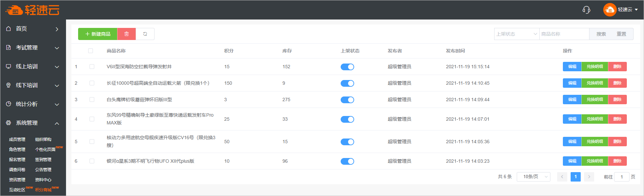Click the refresh icon in toolbar
The width and height of the screenshot is (644, 196).
145,34
